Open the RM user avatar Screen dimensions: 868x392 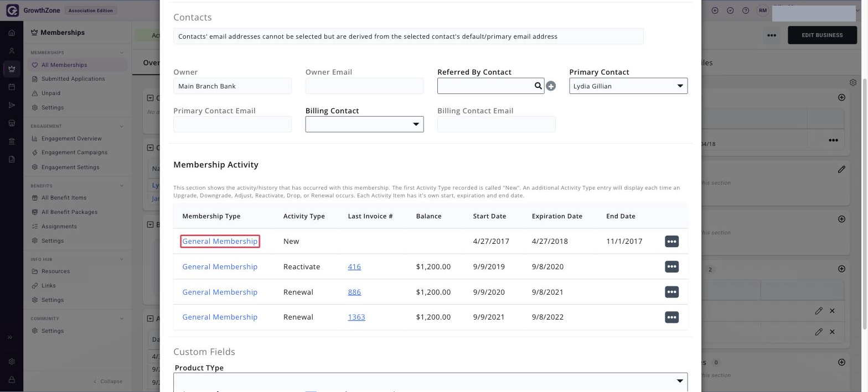tap(763, 11)
